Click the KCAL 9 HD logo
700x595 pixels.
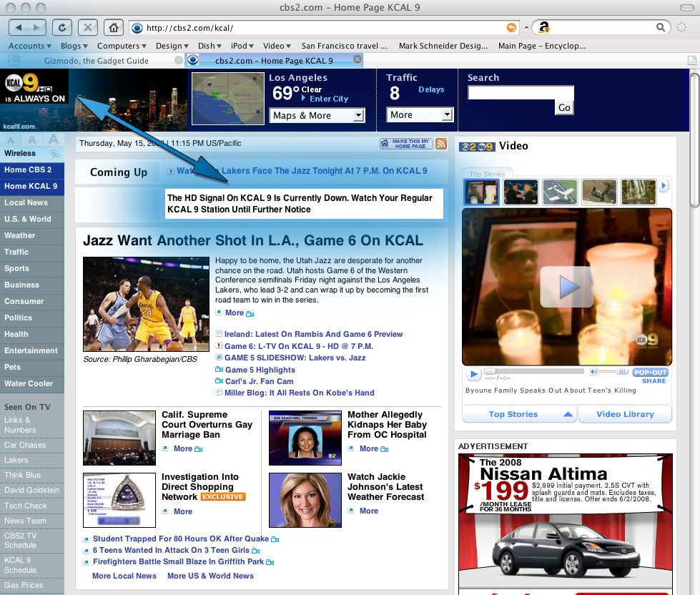coord(34,86)
